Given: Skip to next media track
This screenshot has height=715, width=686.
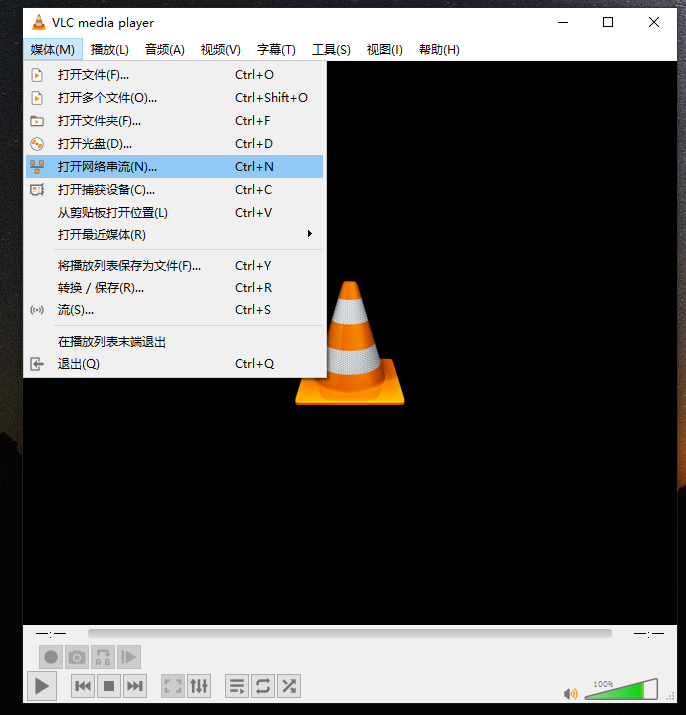Looking at the screenshot, I should point(135,686).
